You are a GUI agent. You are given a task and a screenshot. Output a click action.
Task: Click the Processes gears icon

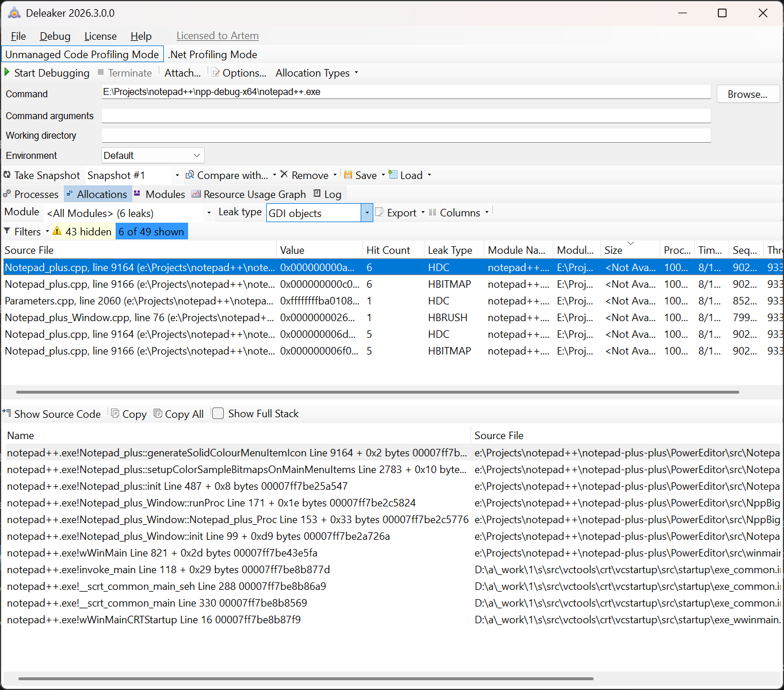click(x=7, y=194)
